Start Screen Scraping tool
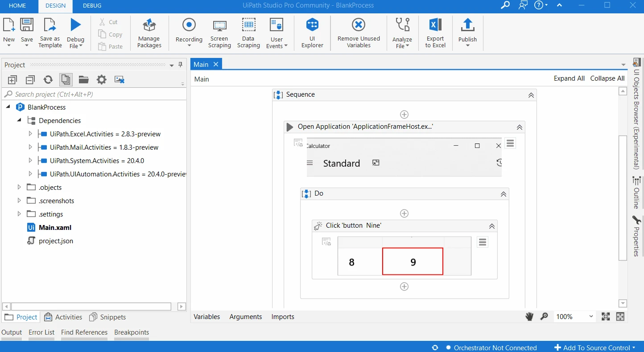644x352 pixels. point(219,33)
